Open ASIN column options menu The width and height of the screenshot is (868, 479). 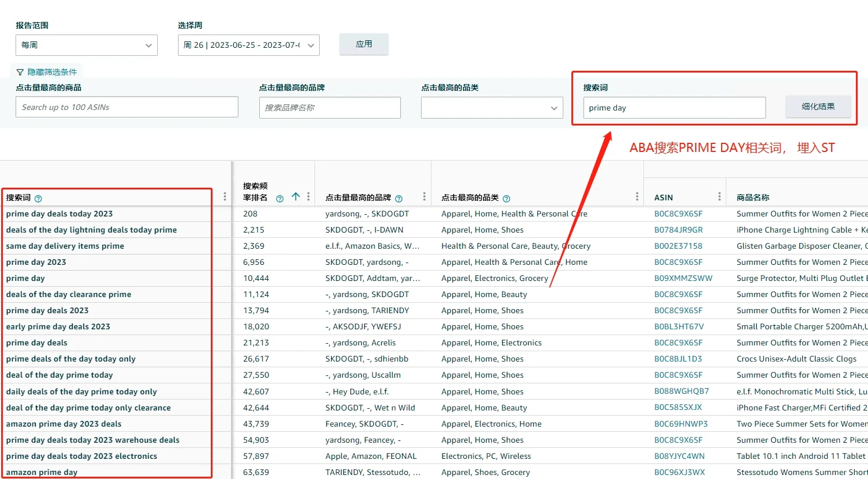click(719, 196)
